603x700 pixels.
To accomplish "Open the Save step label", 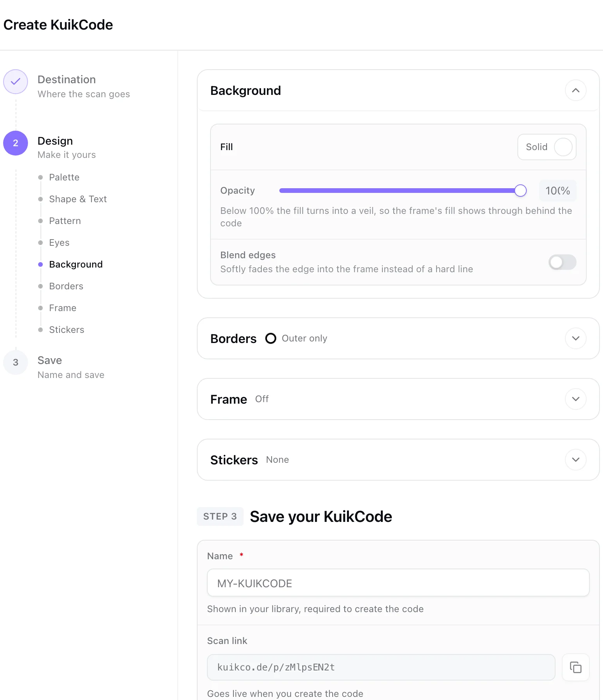I will click(50, 360).
